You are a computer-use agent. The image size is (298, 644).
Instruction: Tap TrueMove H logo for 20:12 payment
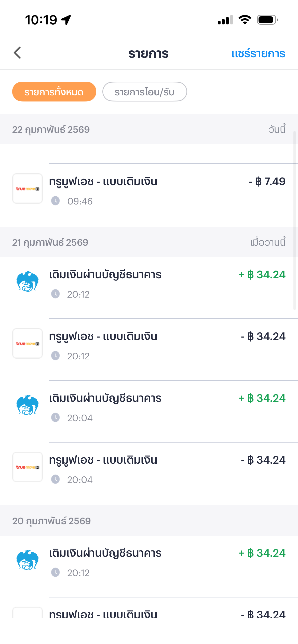(x=28, y=343)
